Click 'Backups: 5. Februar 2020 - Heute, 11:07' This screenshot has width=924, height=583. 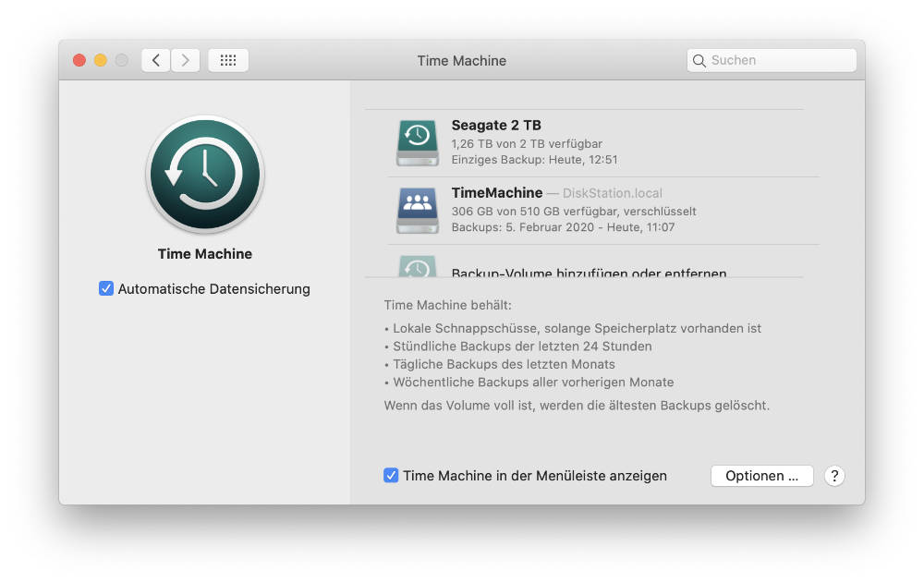point(563,227)
